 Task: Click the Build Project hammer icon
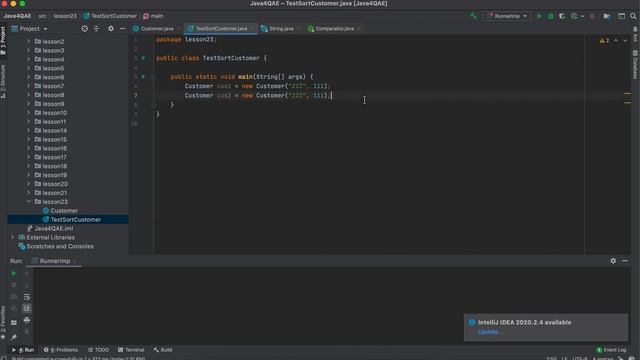click(x=473, y=16)
